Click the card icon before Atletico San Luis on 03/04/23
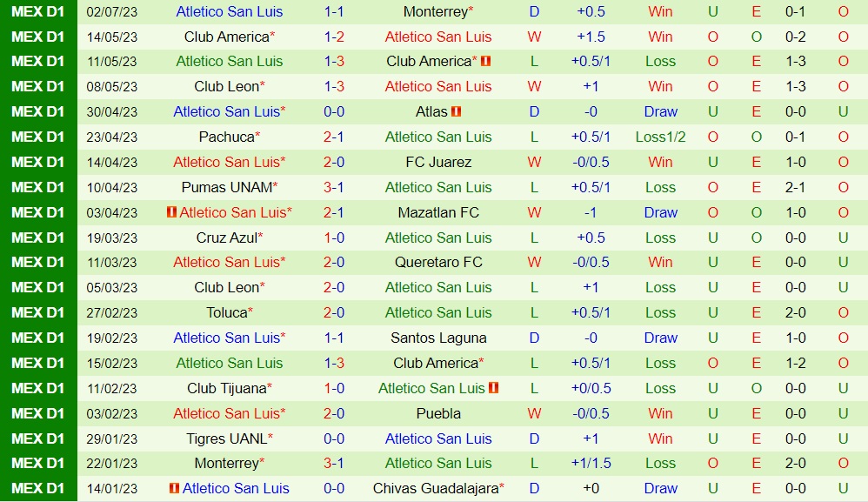The height and width of the screenshot is (502, 868). point(172,212)
